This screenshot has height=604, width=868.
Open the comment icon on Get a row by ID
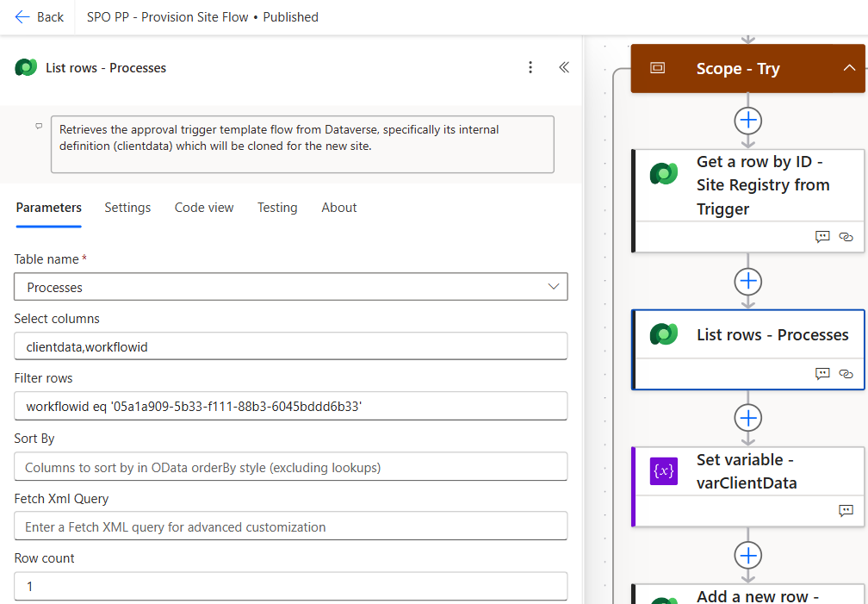[822, 236]
